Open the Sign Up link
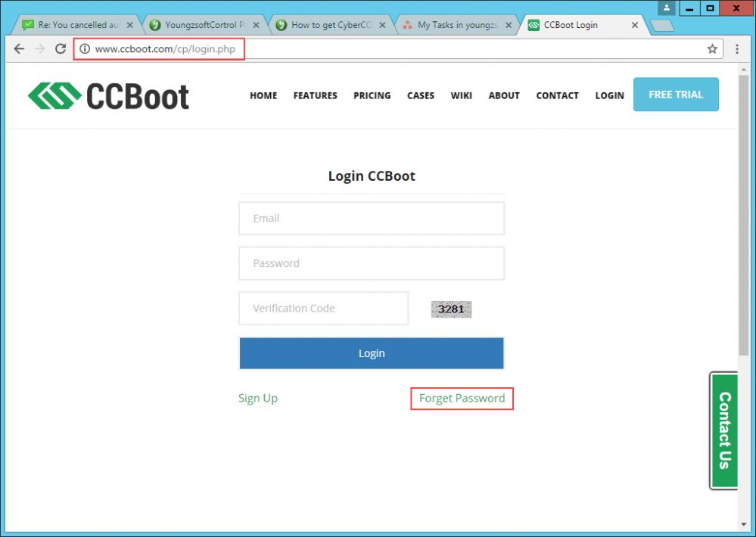Image resolution: width=756 pixels, height=537 pixels. pyautogui.click(x=258, y=398)
